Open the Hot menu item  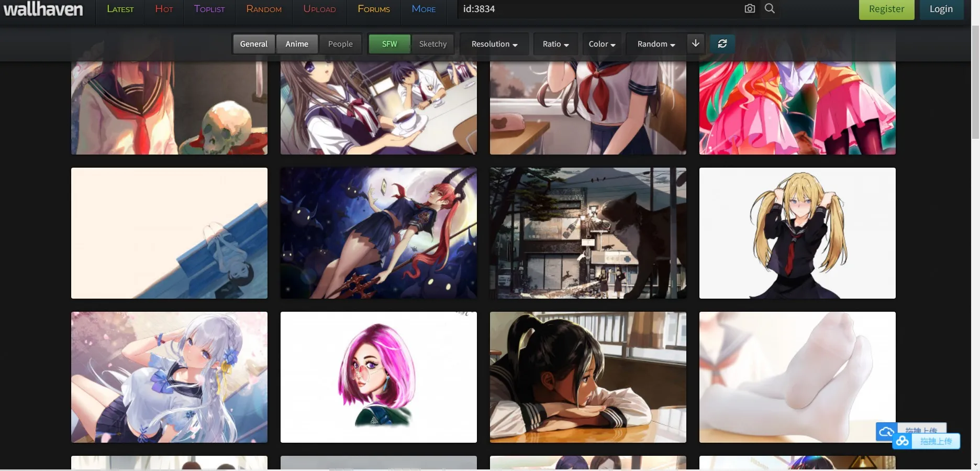[x=164, y=9]
